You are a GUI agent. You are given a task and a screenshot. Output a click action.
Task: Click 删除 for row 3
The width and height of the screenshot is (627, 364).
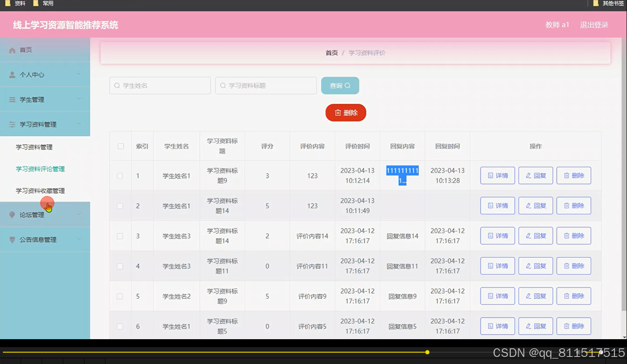[574, 236]
